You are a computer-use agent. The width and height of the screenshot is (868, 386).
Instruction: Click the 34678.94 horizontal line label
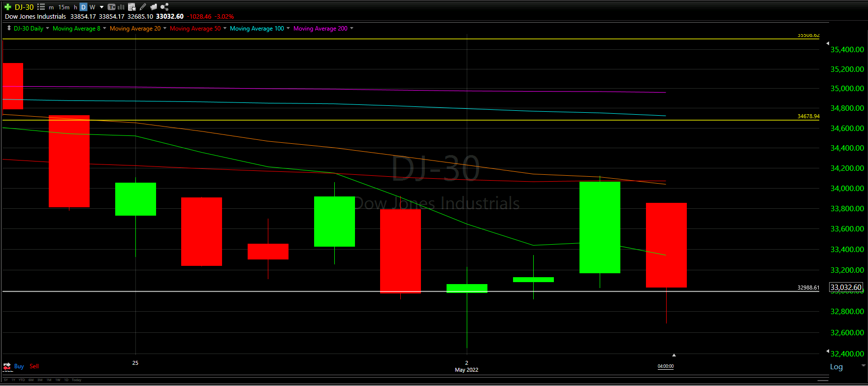[x=808, y=117]
